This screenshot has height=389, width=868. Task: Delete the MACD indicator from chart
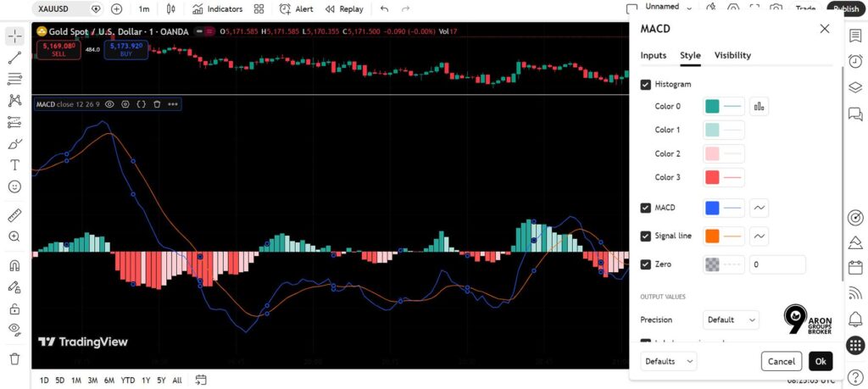[x=157, y=104]
